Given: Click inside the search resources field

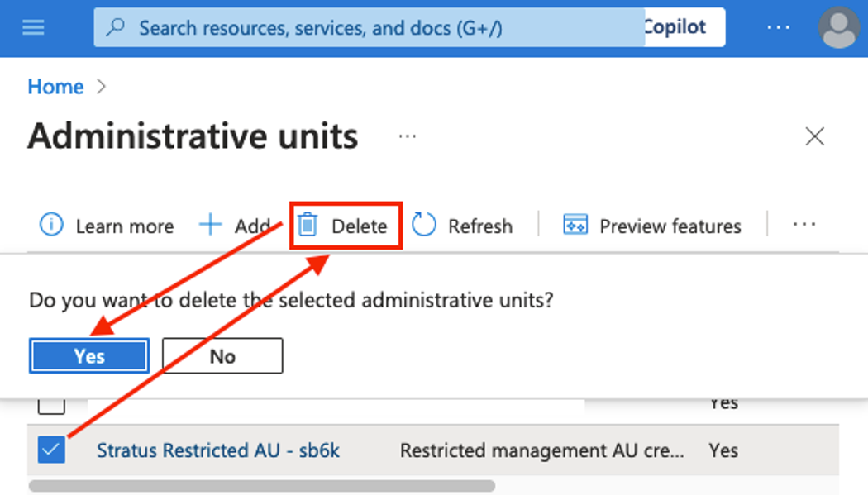Looking at the screenshot, I should click(331, 27).
